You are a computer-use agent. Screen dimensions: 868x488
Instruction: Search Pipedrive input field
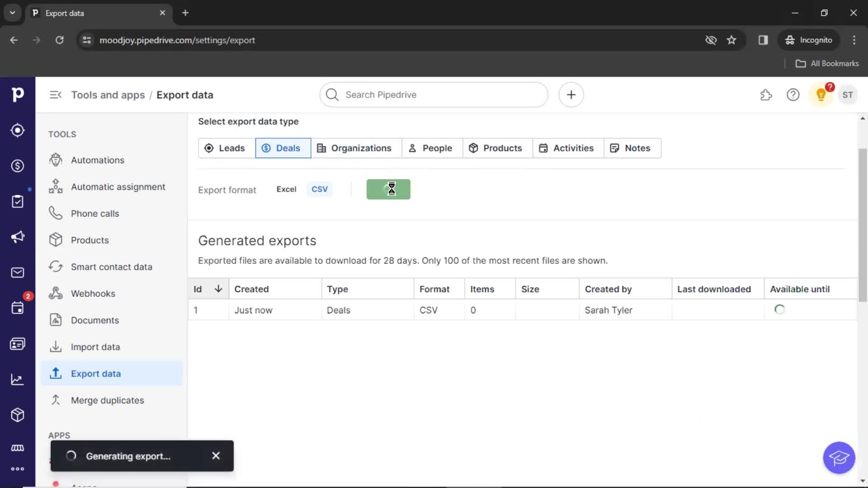[x=434, y=95]
